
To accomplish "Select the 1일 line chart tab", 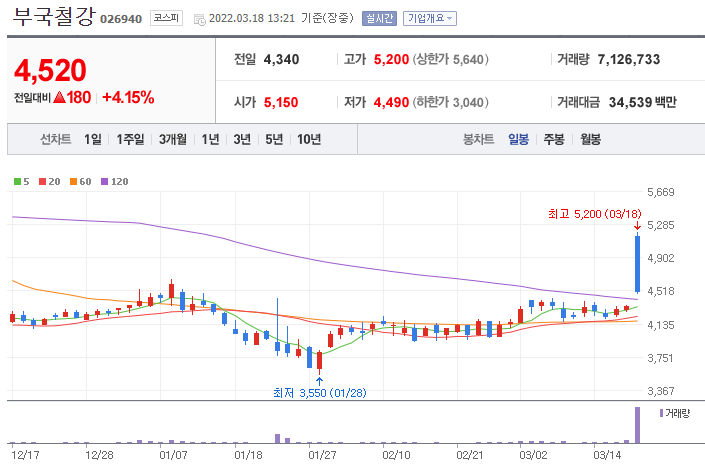I will (93, 139).
